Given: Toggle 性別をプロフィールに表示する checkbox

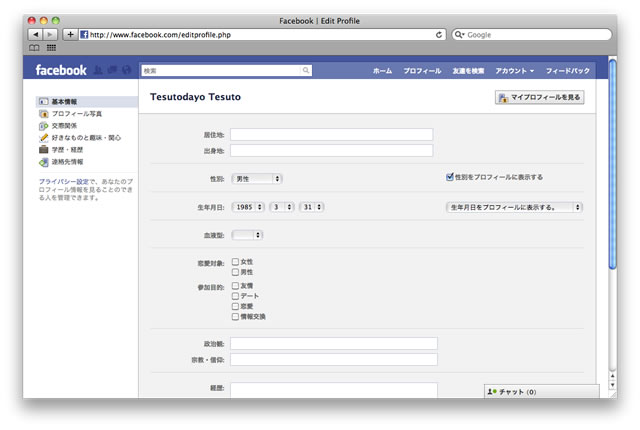Looking at the screenshot, I should point(450,177).
